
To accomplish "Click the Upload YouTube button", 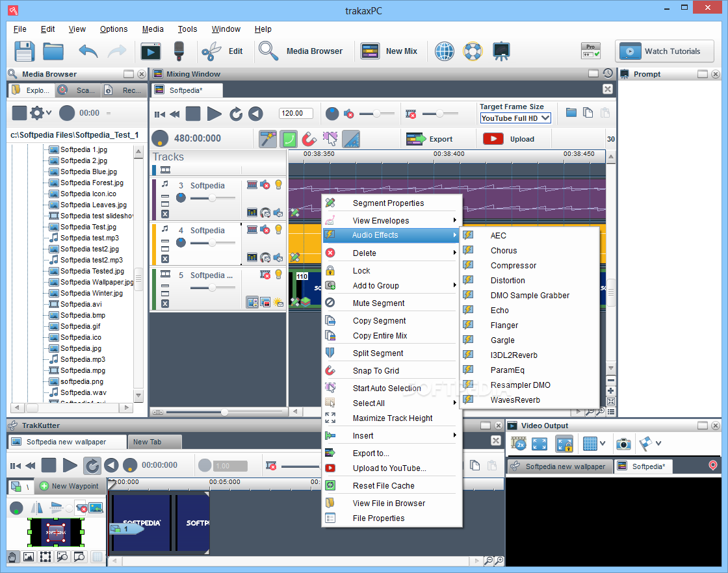I will [510, 139].
